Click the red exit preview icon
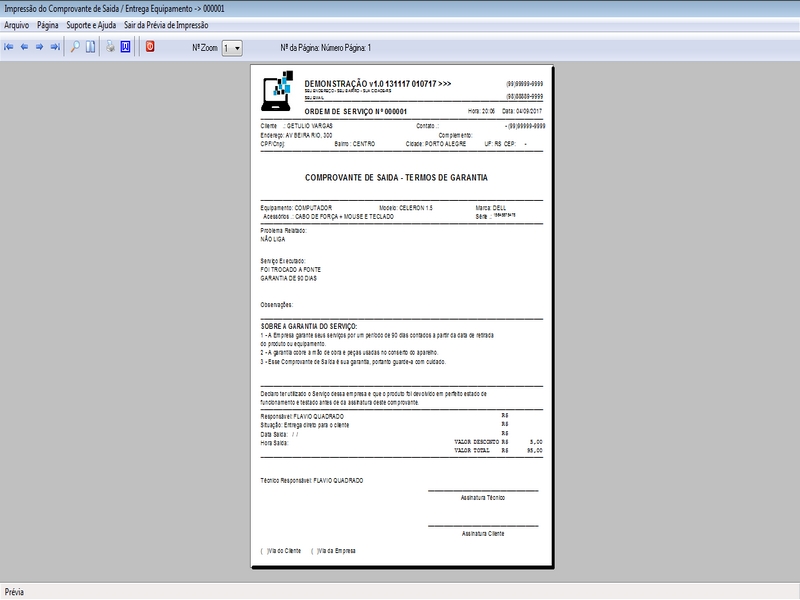Viewport: 800px width, 600px height. tap(150, 47)
